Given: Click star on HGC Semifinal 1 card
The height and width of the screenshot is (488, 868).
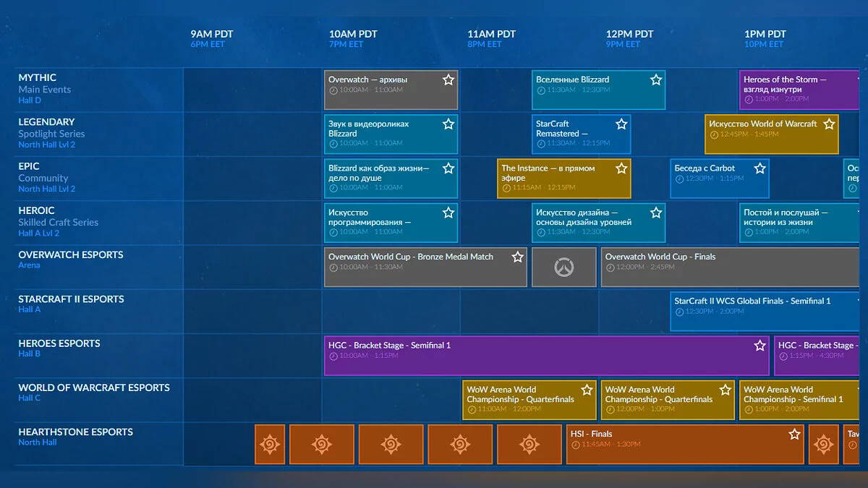Looking at the screenshot, I should [759, 346].
